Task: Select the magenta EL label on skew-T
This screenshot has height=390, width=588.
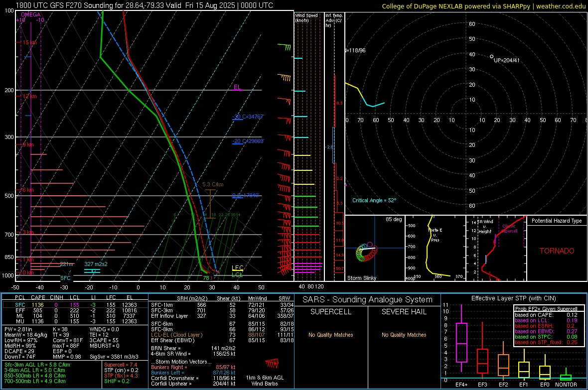Action: coord(237,87)
